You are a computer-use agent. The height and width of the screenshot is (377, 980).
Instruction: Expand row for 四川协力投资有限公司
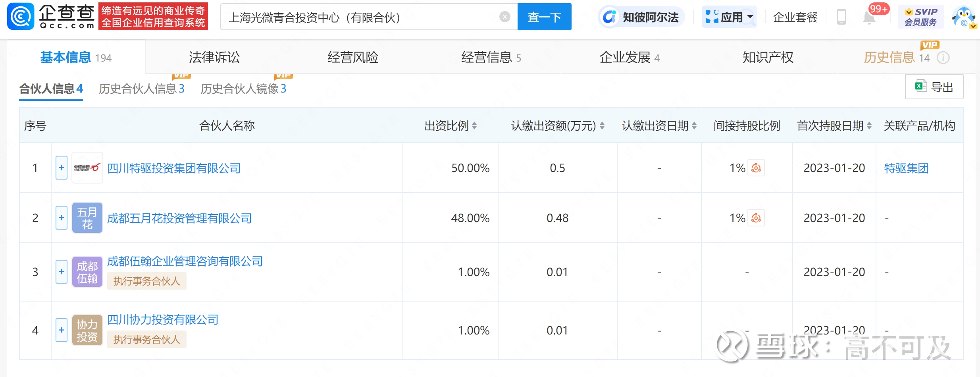tap(62, 330)
